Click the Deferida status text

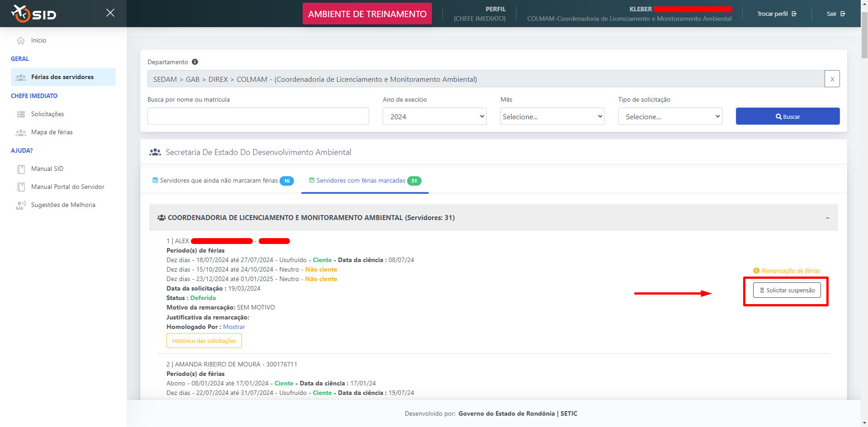203,298
